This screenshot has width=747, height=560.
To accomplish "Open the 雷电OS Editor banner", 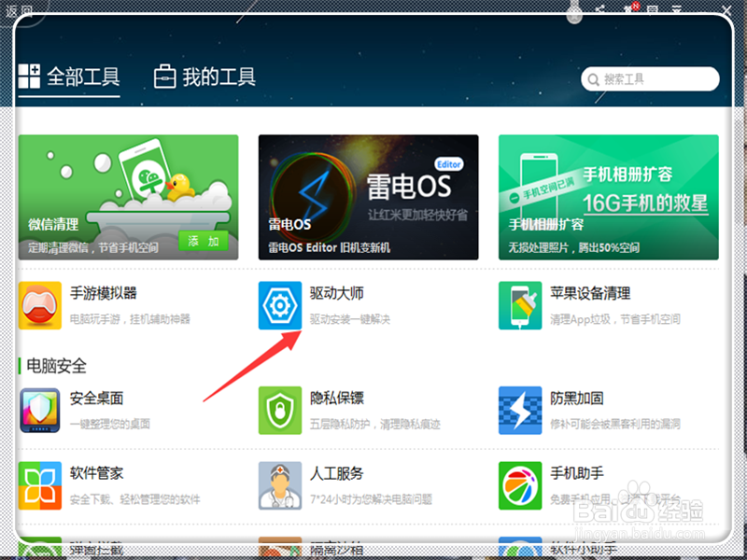I will coord(368,197).
